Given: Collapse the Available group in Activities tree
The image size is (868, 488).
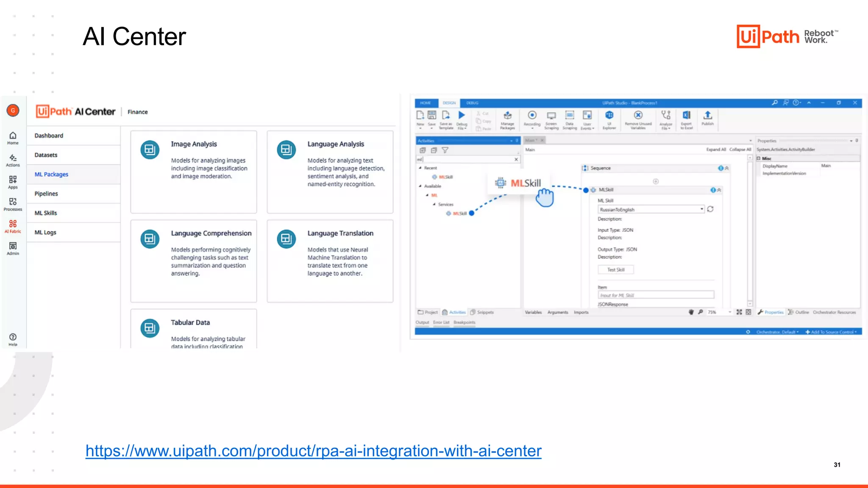Looking at the screenshot, I should click(420, 186).
